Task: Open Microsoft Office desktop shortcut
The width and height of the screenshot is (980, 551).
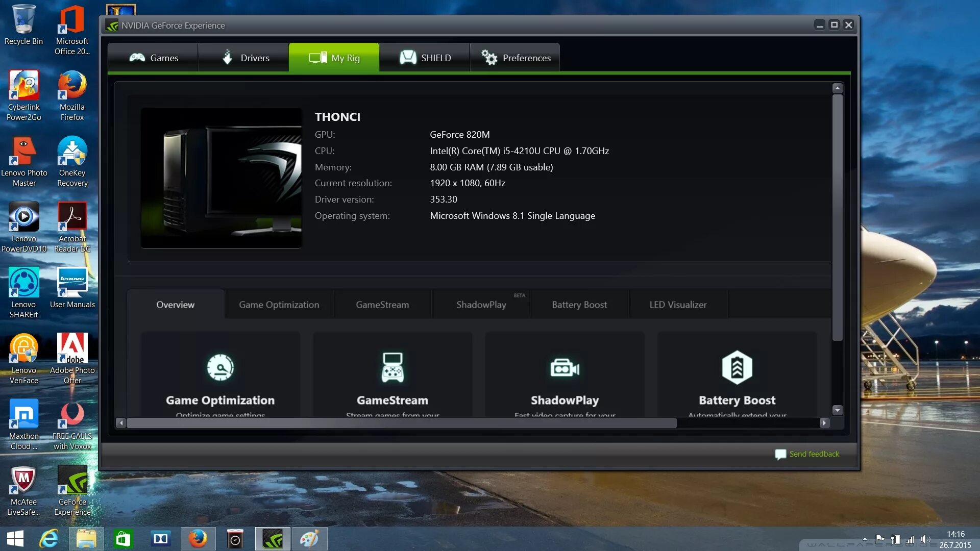Action: 72,30
